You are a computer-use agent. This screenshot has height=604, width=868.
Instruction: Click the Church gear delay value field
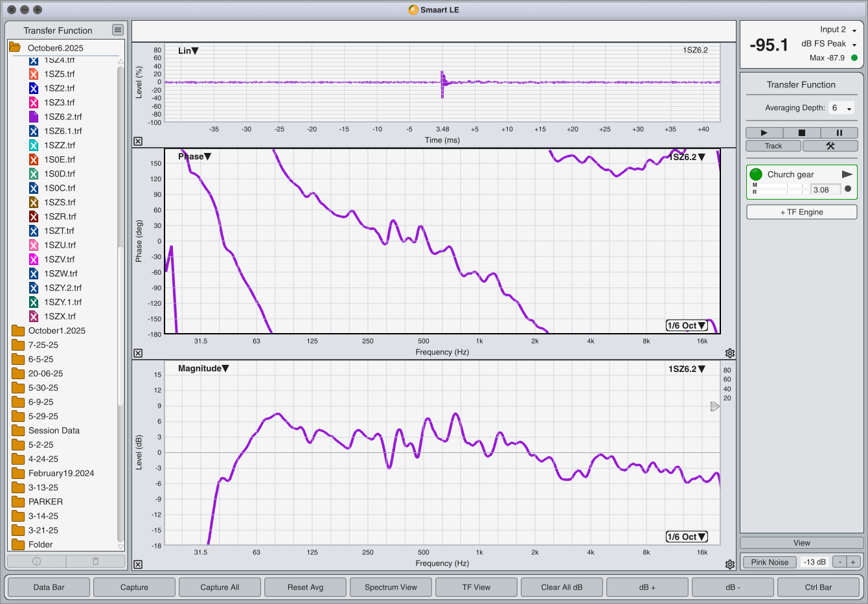825,189
